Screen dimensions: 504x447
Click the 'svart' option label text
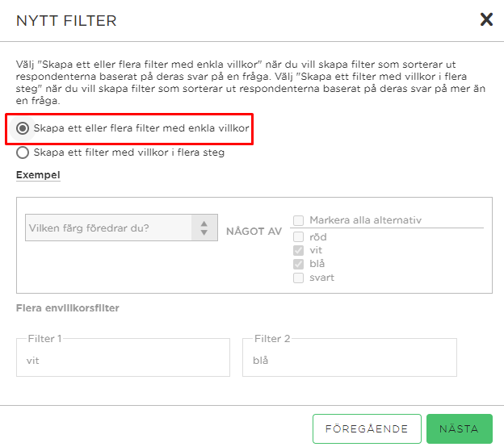(x=321, y=278)
